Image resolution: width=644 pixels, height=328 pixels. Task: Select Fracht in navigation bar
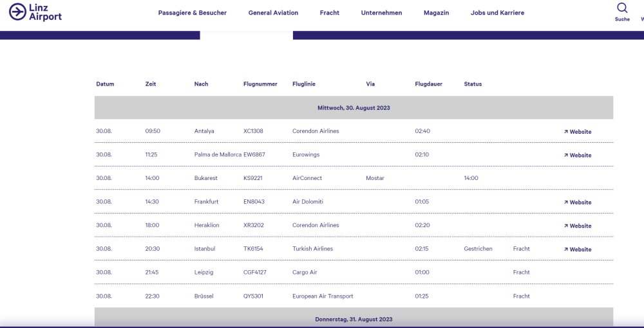coord(329,13)
